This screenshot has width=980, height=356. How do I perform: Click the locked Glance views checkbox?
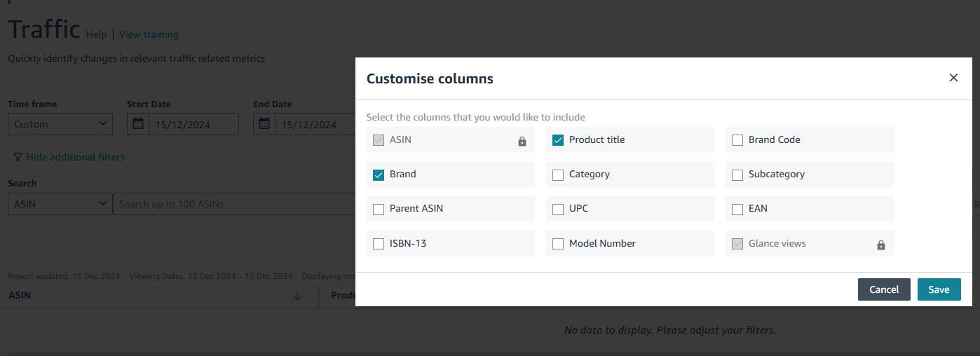click(737, 244)
